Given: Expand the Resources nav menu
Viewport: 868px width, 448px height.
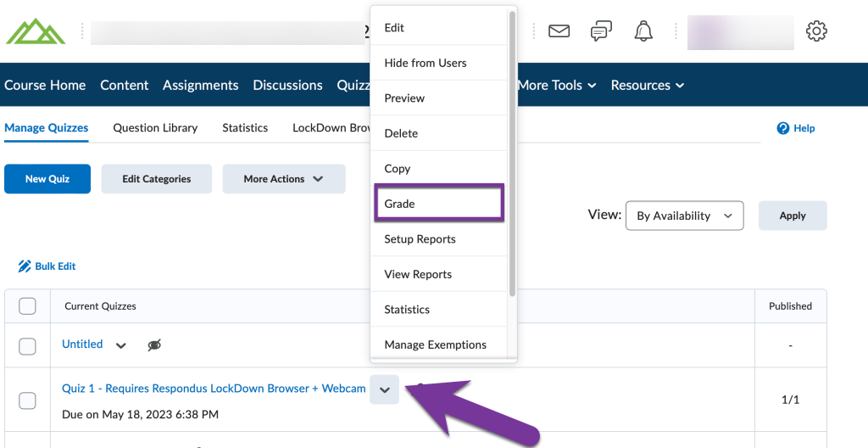Looking at the screenshot, I should pyautogui.click(x=648, y=86).
